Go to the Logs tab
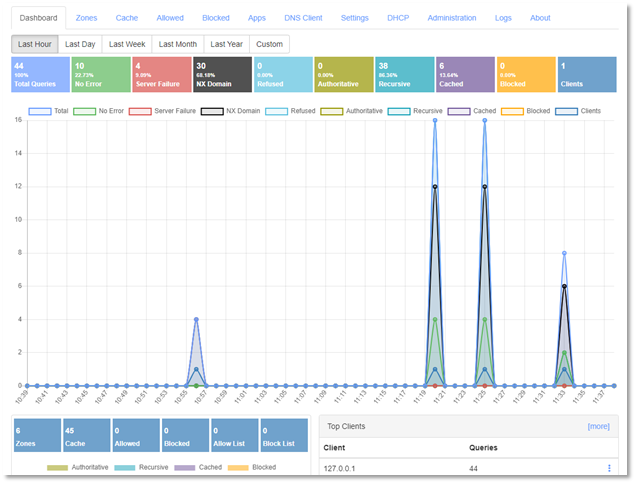 coord(503,18)
